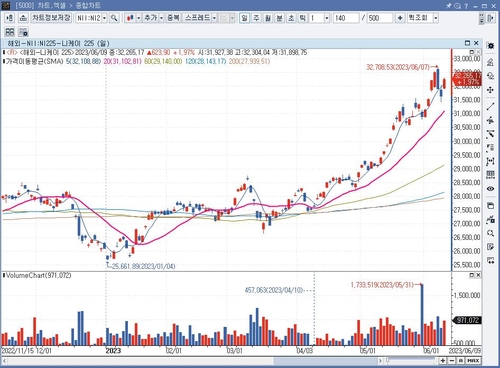Click the zoom-in plus button at bottom
Image resolution: width=500 pixels, height=368 pixels.
pos(443,361)
